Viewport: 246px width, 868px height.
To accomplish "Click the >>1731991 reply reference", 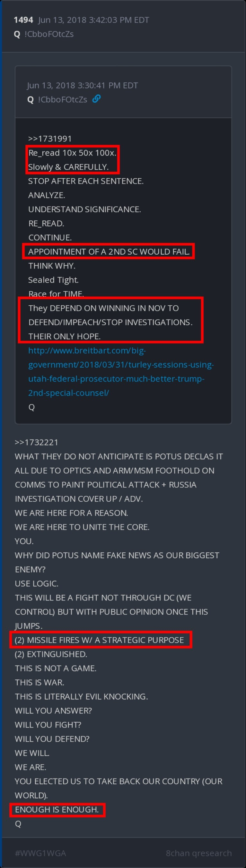I will point(50,139).
